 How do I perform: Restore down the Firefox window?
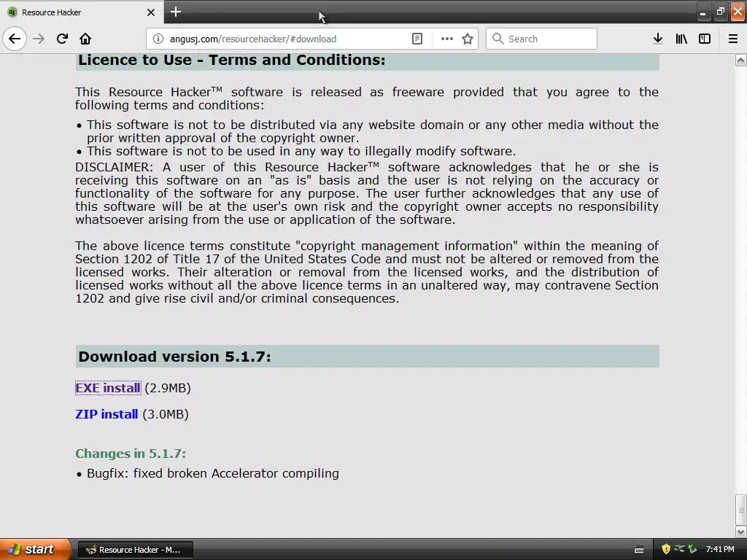720,12
